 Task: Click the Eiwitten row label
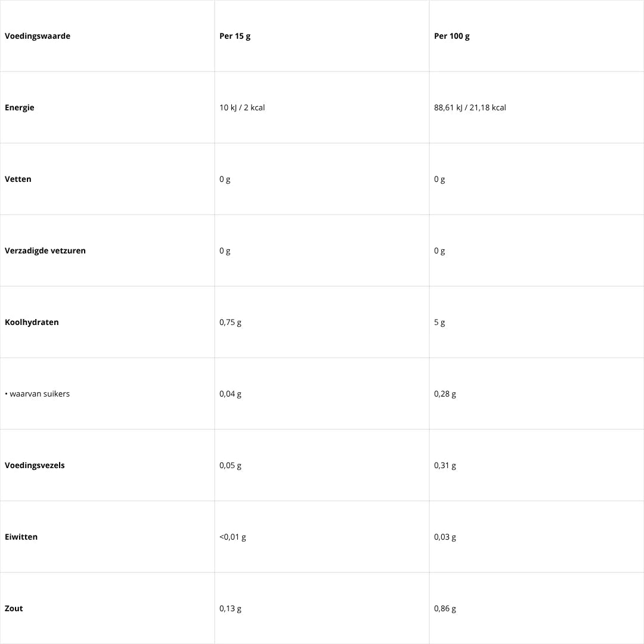(21, 537)
